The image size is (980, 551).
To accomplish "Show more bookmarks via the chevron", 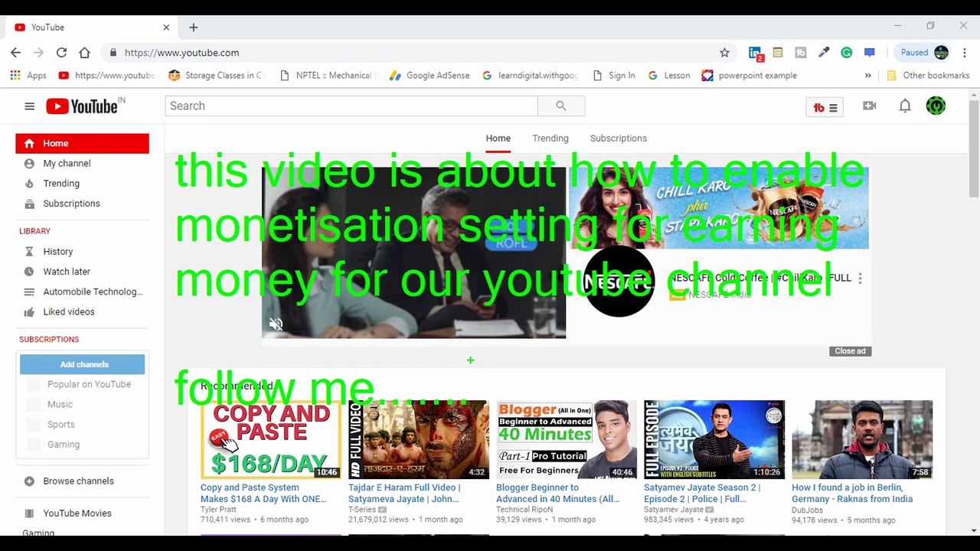I will point(867,76).
